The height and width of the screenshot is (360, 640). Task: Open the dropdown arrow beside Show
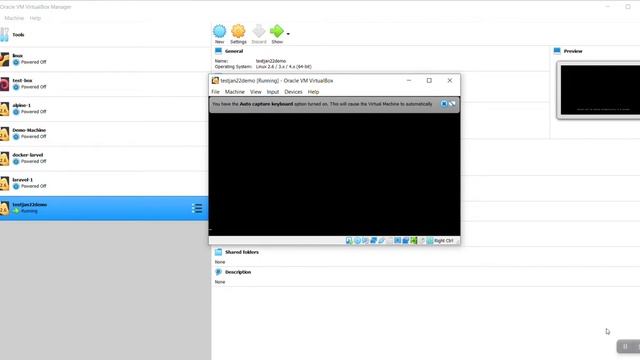point(288,34)
